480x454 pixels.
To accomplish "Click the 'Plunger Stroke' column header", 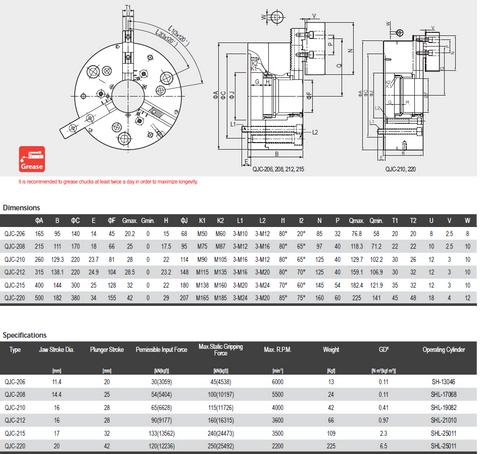I will pos(107,350).
